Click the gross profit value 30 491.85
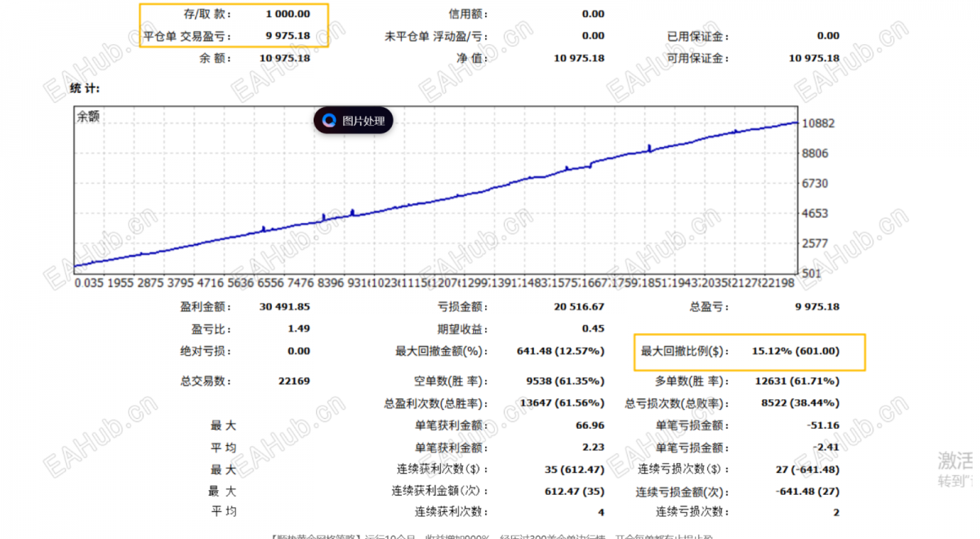Viewport: 980px width, 539px height. pyautogui.click(x=285, y=307)
